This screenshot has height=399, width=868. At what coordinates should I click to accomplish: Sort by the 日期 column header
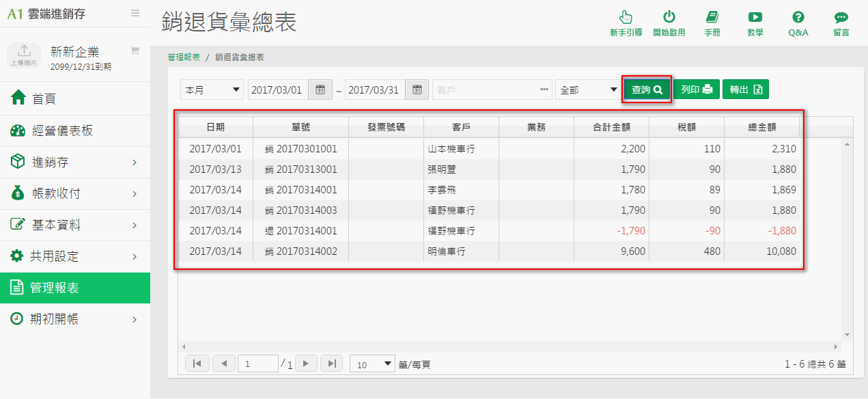click(216, 127)
